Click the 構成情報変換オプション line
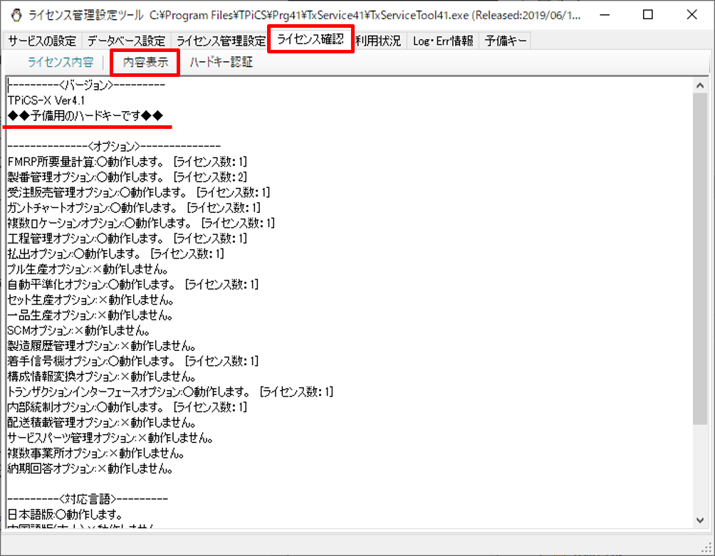The height and width of the screenshot is (556, 715). pyautogui.click(x=102, y=377)
